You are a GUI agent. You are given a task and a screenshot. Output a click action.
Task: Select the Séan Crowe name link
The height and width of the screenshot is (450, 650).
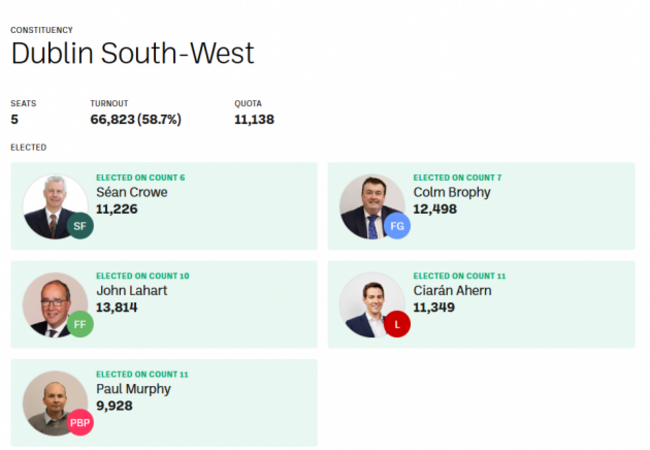coord(132,192)
